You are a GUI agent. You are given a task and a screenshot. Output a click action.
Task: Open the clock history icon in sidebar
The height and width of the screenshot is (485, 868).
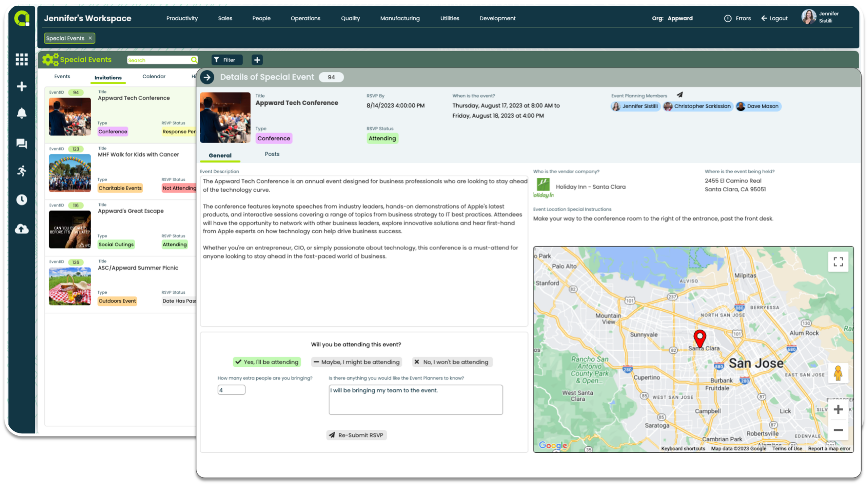tap(22, 199)
